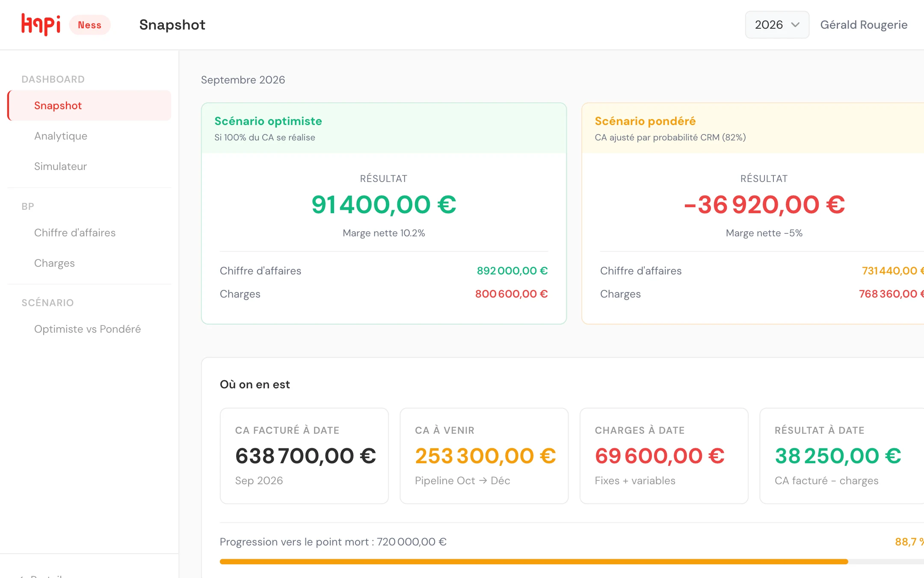Click Progression vers le point mort text

[x=333, y=542]
